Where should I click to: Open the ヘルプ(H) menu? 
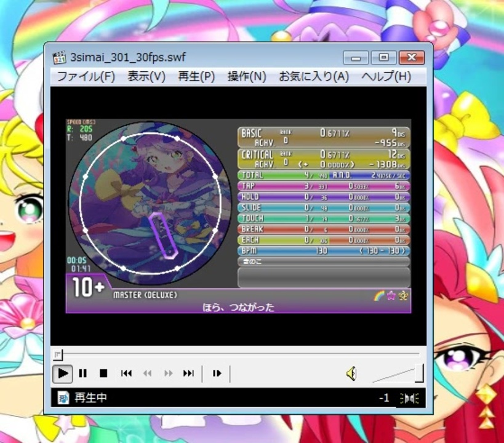386,76
